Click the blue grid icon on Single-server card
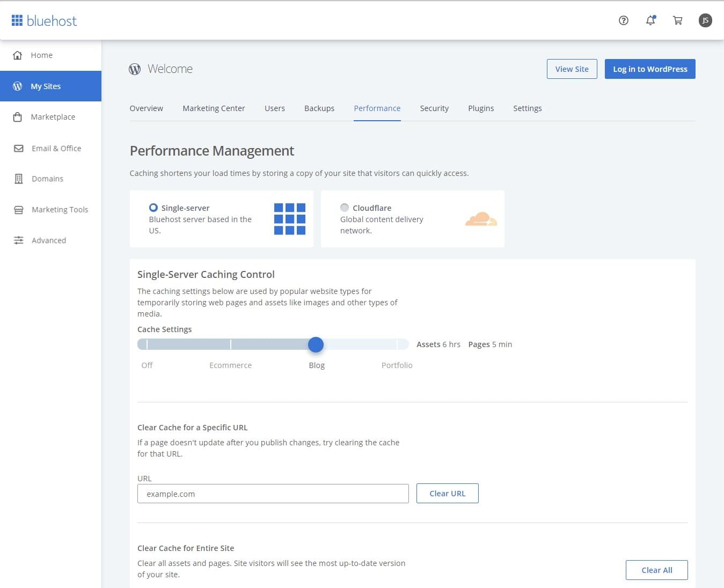Screen dimensions: 724x588 290,219
